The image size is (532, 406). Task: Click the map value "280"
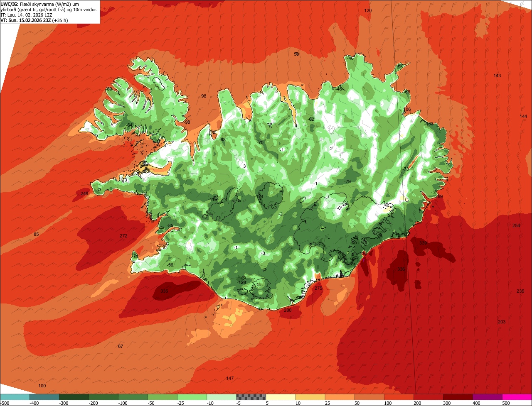point(288,310)
